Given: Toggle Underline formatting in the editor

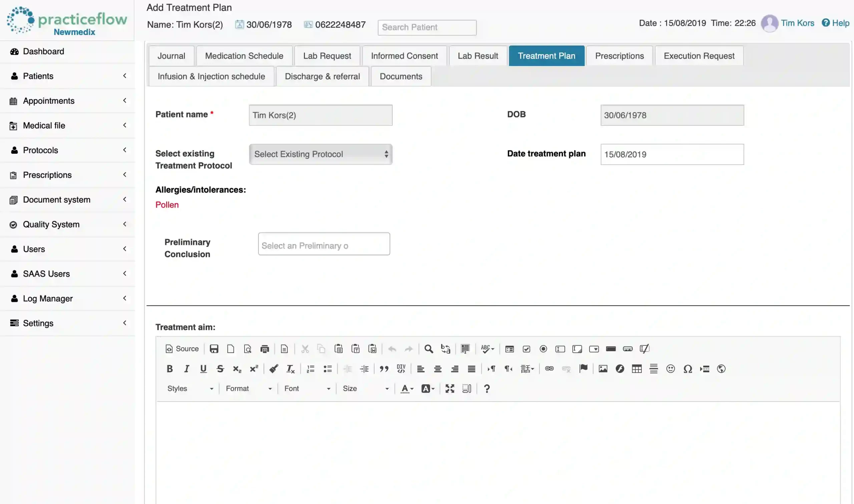Looking at the screenshot, I should (x=203, y=369).
